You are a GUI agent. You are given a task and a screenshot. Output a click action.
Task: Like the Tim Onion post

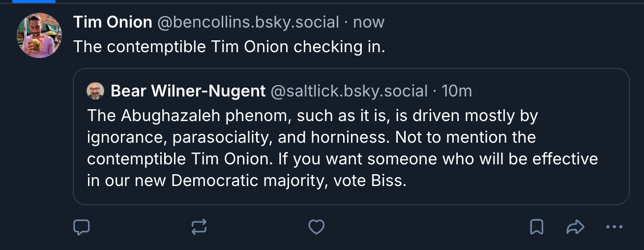point(316,227)
